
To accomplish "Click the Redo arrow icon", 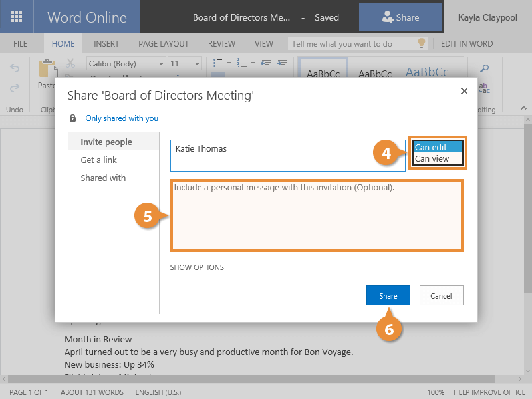I will [x=15, y=88].
